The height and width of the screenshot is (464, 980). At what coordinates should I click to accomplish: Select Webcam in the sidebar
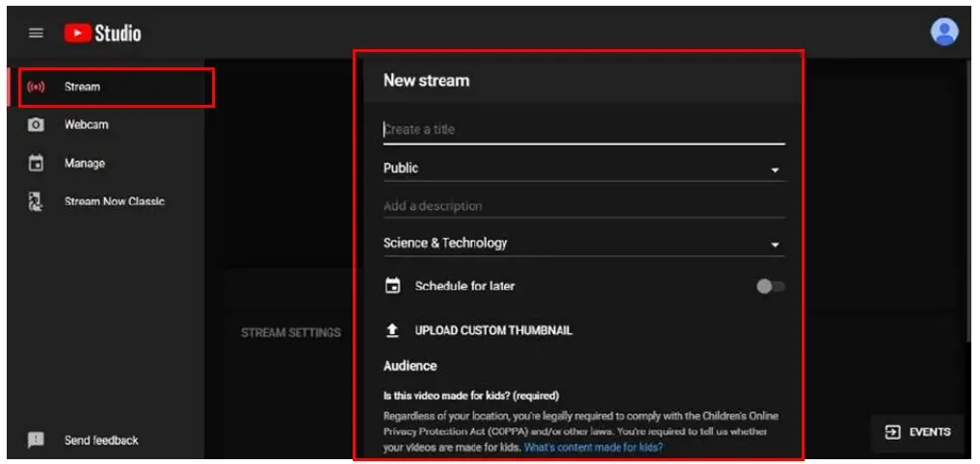(x=86, y=125)
